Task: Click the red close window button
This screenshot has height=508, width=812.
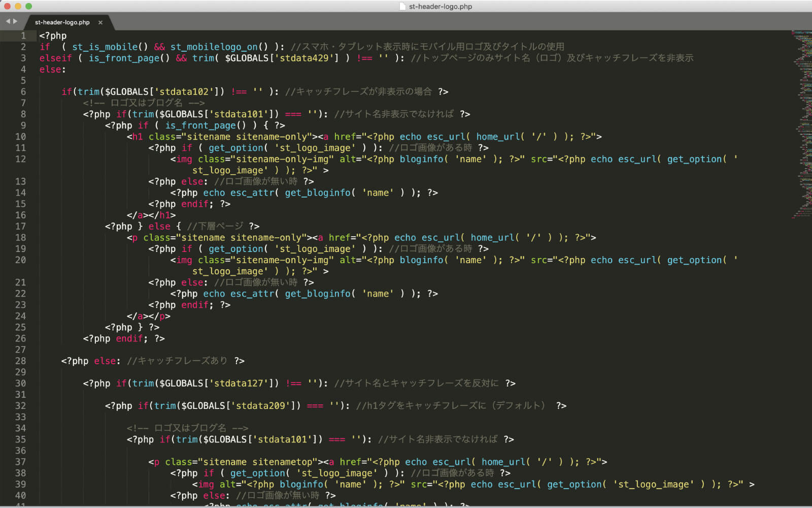Action: 7,6
